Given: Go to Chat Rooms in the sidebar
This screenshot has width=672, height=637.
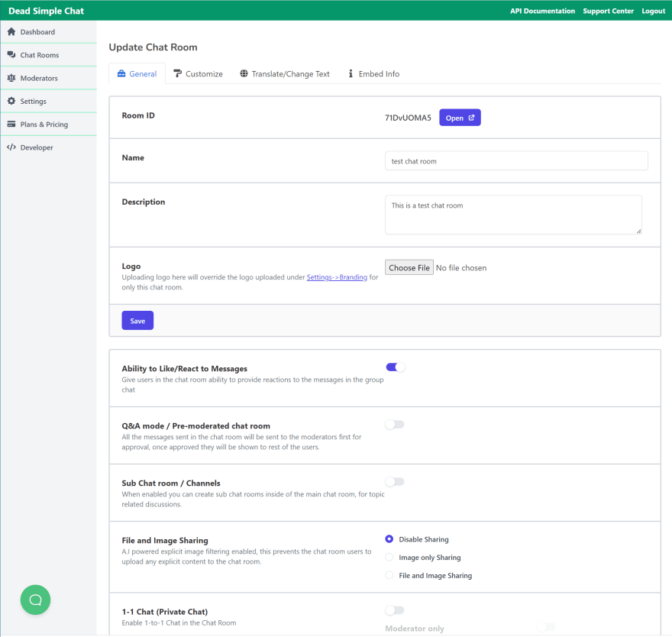Looking at the screenshot, I should point(48,55).
